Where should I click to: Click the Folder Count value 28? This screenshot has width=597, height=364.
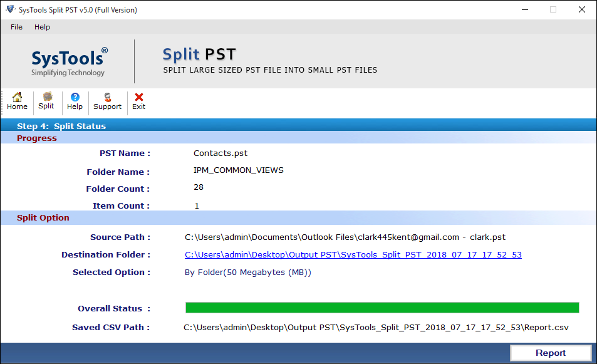pos(199,187)
